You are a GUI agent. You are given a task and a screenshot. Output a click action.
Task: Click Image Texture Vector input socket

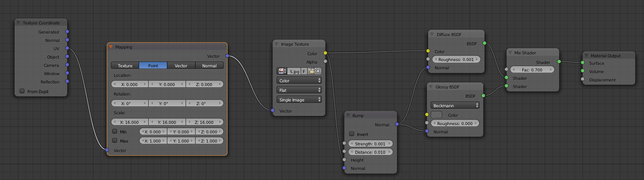[x=272, y=111]
